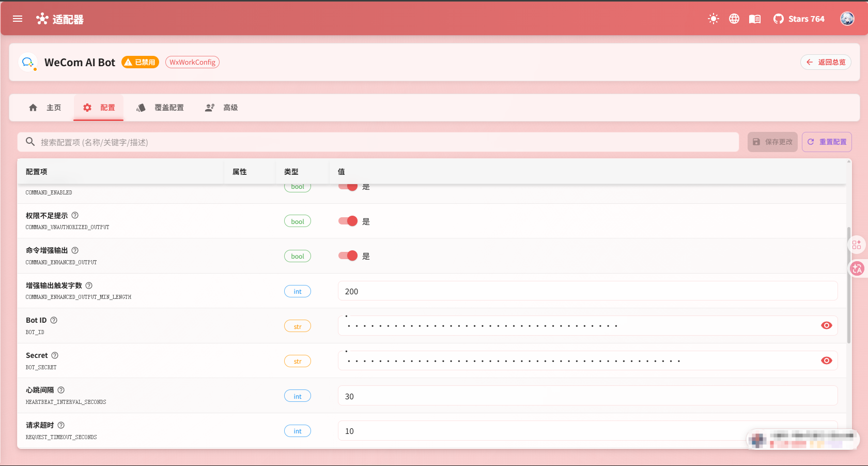Turn off the COMMAND_ENABLED switch
Viewport: 868px width, 466px height.
[x=347, y=186]
